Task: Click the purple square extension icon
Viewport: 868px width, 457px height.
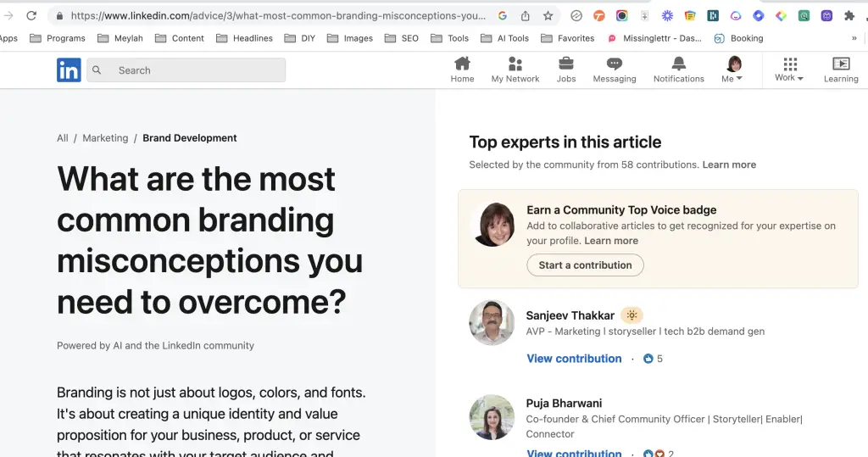Action: coord(826,15)
